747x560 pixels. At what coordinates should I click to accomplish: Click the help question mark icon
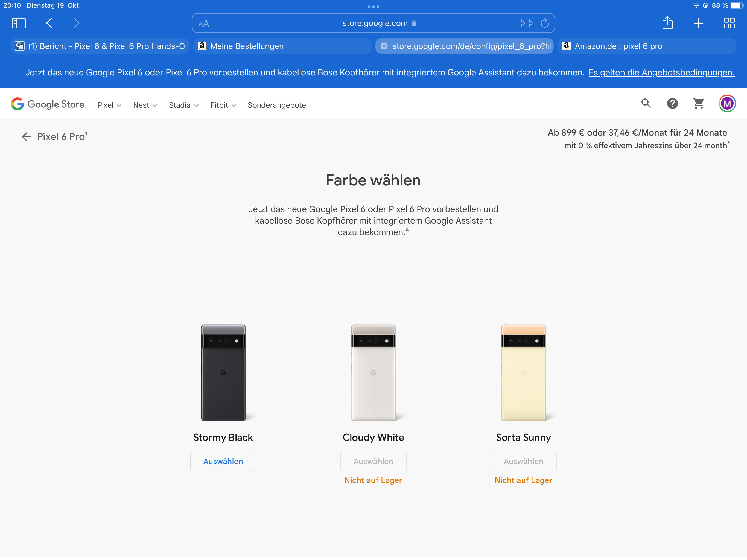(x=672, y=103)
